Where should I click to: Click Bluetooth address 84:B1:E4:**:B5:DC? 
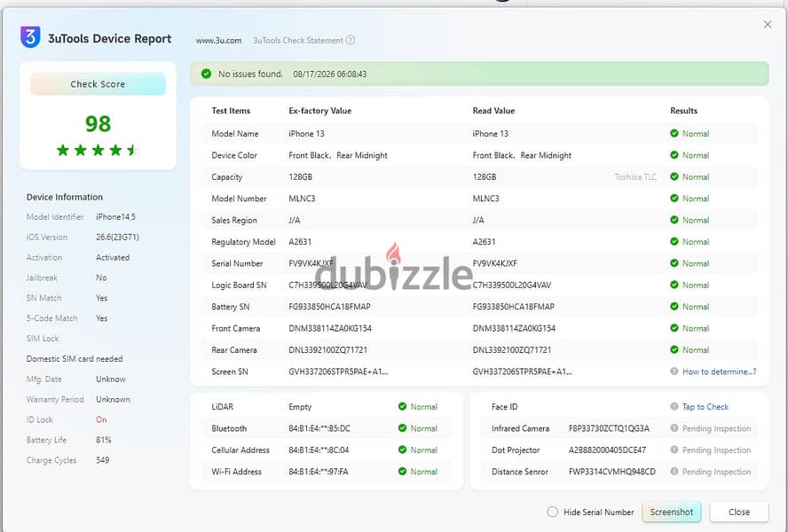pyautogui.click(x=319, y=428)
